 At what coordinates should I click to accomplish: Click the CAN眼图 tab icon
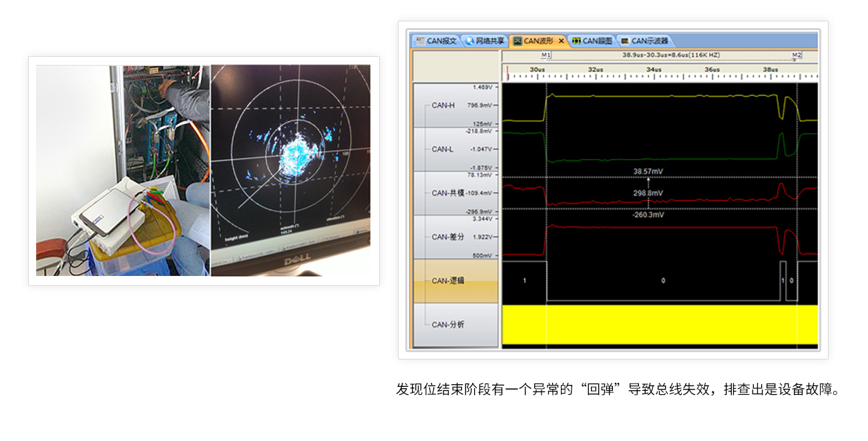(577, 41)
